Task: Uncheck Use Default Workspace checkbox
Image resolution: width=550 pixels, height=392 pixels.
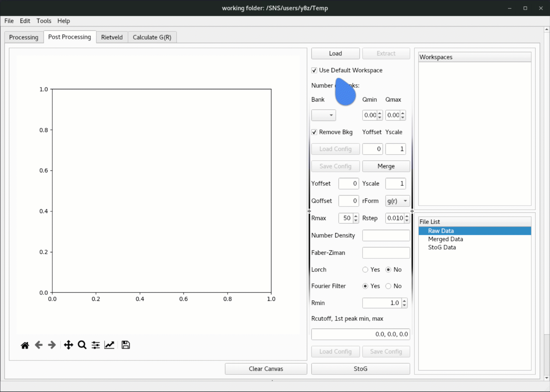Action: point(314,70)
